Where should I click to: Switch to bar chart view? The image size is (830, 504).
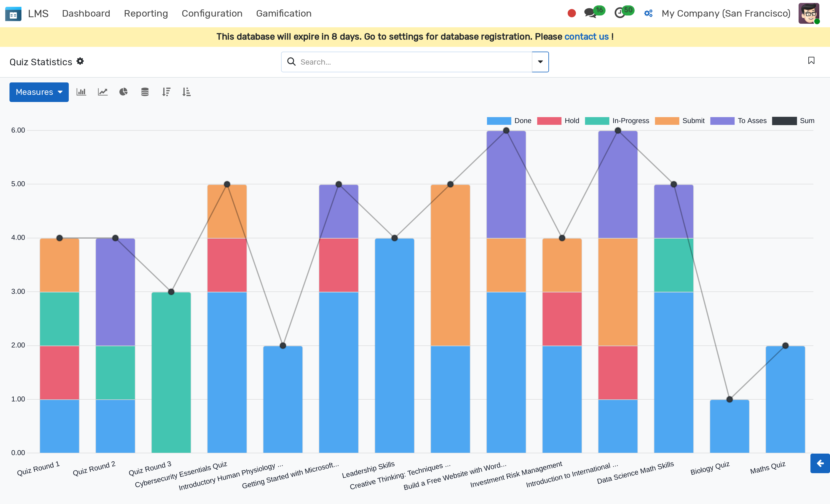click(81, 92)
